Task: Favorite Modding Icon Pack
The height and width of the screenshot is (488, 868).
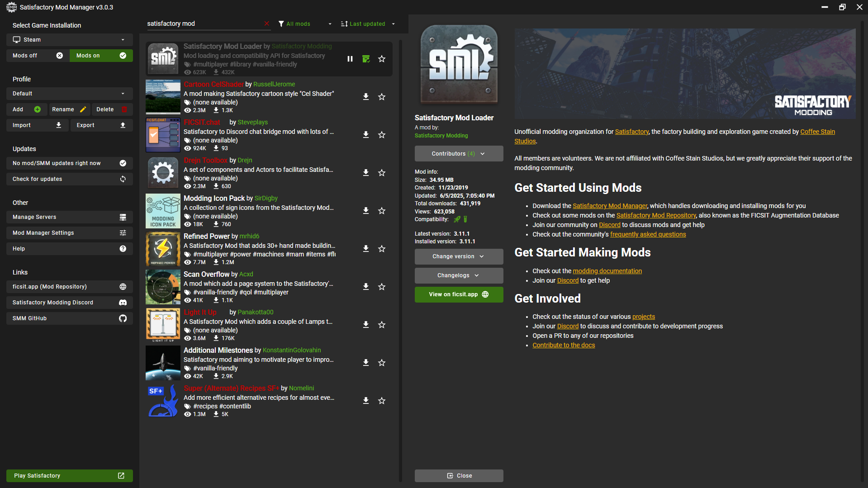Action: [382, 211]
